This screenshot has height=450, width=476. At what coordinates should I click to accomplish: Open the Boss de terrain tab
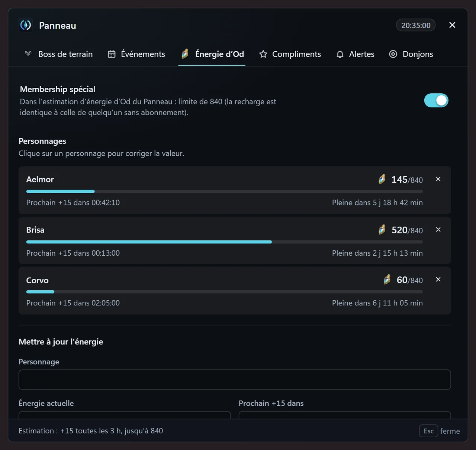[x=58, y=54]
